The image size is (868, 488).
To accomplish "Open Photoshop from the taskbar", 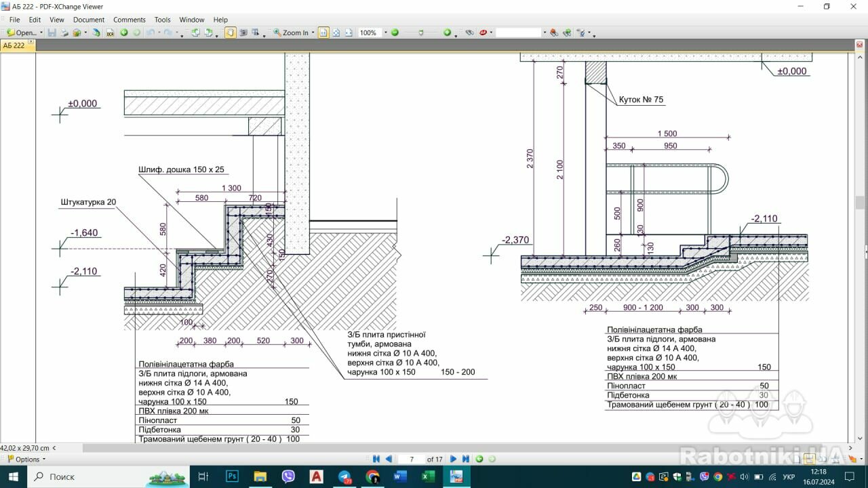I will point(232,476).
